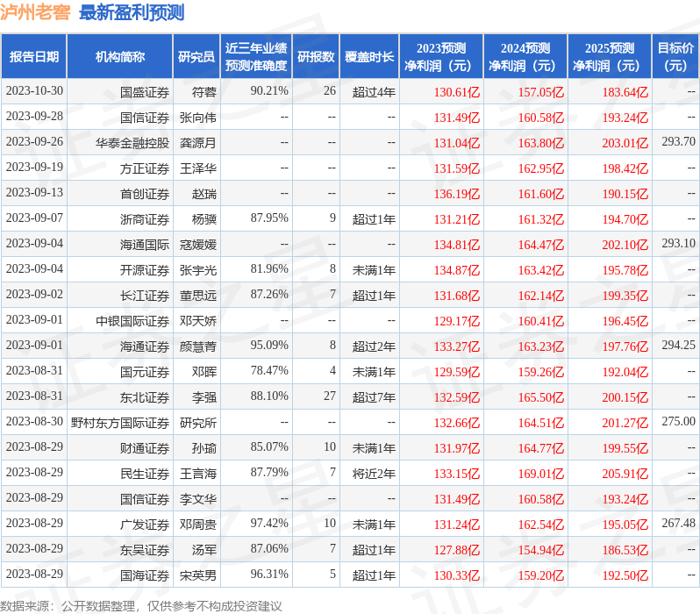Select institution 海通证券

(145, 347)
